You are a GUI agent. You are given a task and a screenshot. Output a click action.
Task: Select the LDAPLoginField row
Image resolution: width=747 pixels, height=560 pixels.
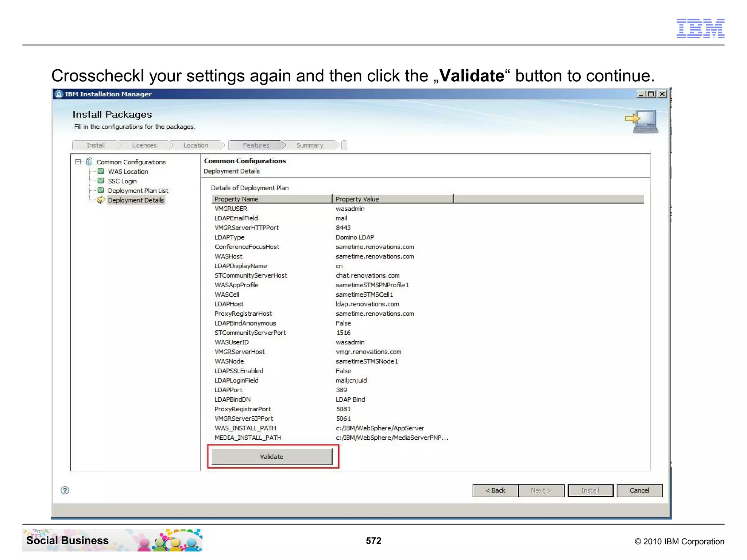[427, 380]
